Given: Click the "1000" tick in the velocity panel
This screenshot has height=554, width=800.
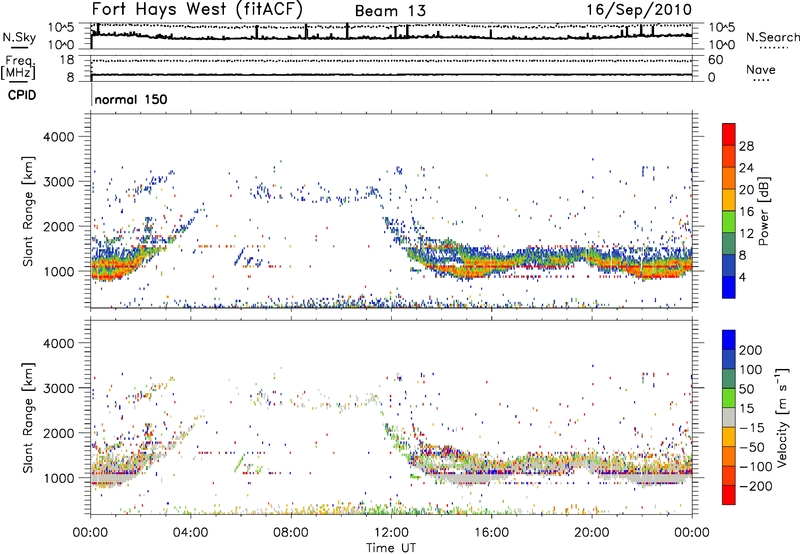Looking at the screenshot, I should pyautogui.click(x=59, y=478).
